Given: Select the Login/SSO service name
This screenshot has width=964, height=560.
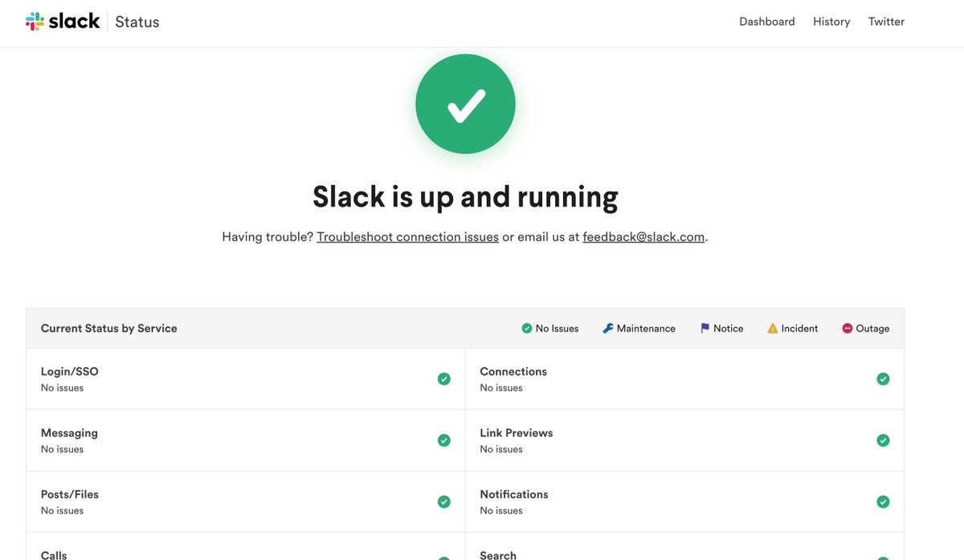Looking at the screenshot, I should coord(70,371).
